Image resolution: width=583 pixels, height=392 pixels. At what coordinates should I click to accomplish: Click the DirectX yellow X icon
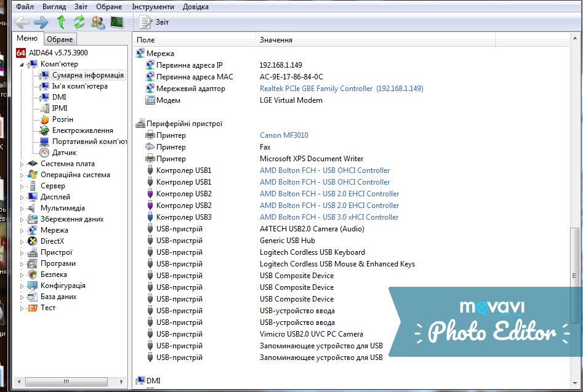click(x=33, y=241)
